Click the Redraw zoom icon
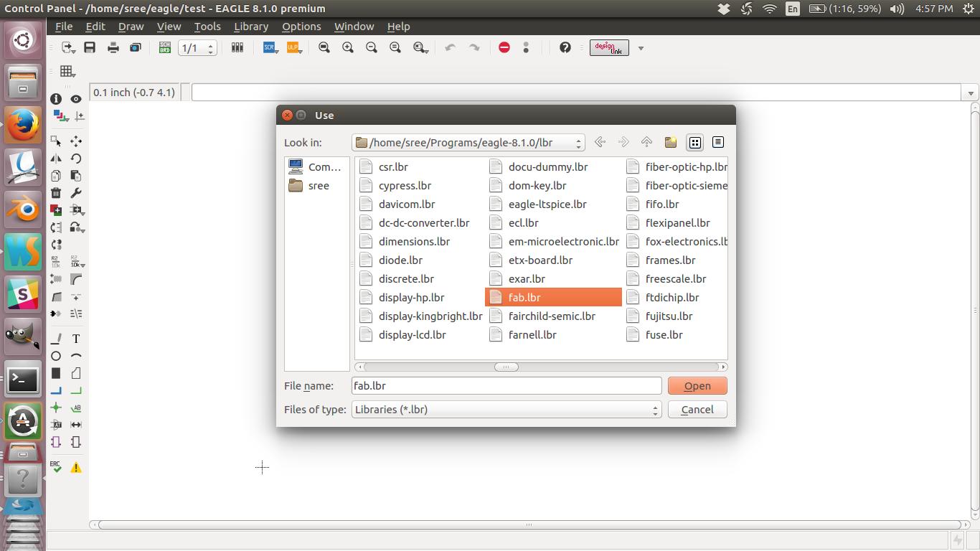This screenshot has height=551, width=980. pyautogui.click(x=395, y=47)
